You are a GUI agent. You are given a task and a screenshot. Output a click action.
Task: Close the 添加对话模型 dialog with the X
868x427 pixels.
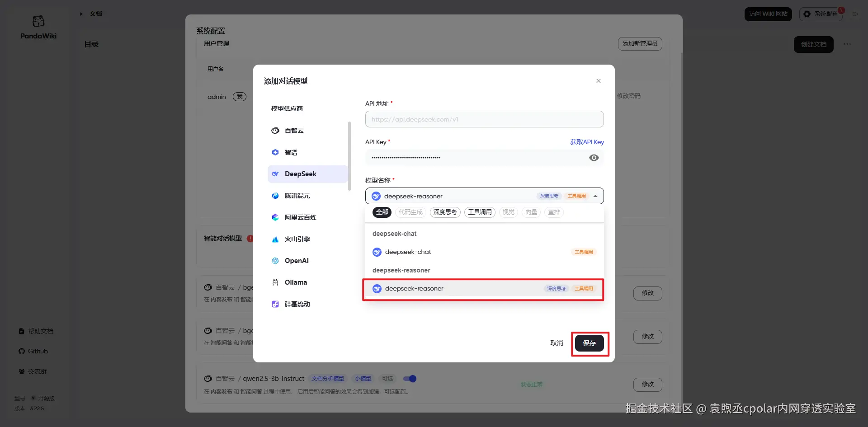(599, 81)
